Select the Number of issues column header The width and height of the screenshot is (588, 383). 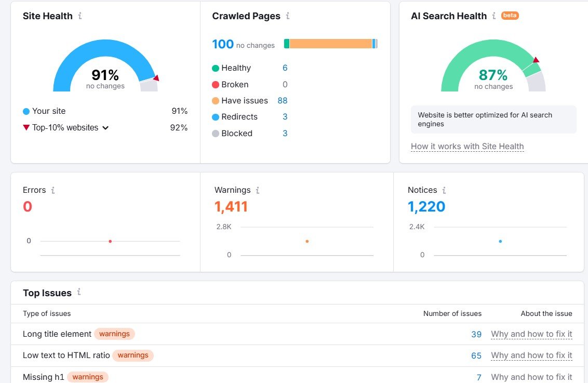(452, 313)
